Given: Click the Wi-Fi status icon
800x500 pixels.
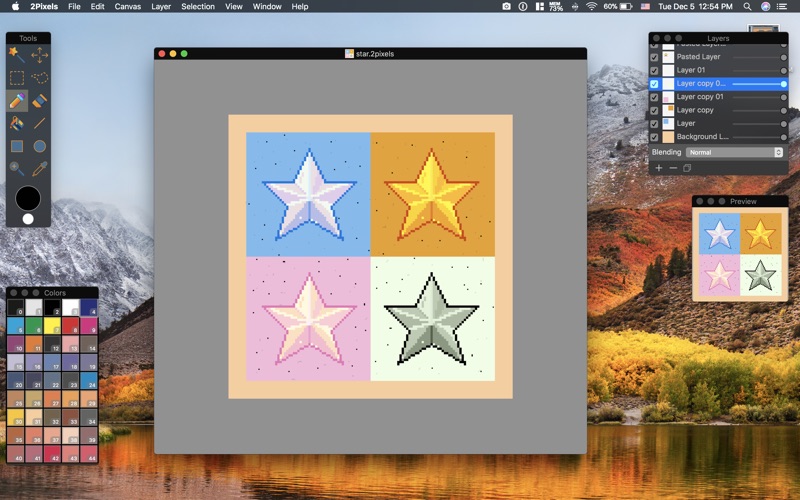Looking at the screenshot, I should pyautogui.click(x=591, y=7).
